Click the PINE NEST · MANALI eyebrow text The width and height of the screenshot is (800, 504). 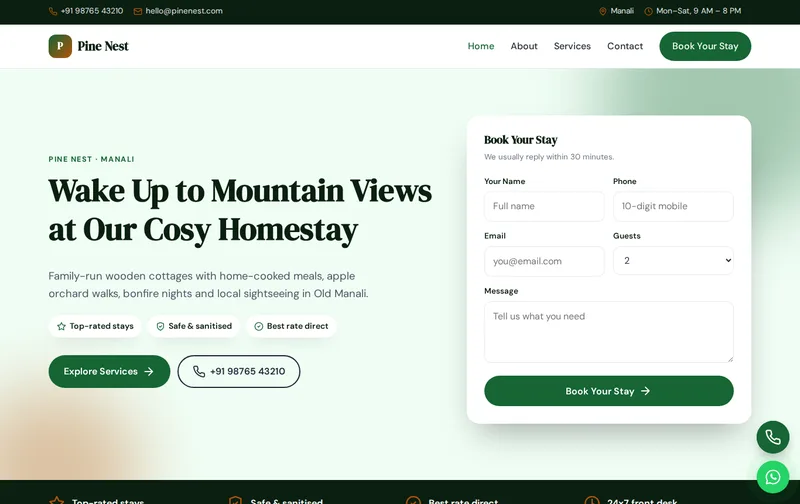point(91,159)
